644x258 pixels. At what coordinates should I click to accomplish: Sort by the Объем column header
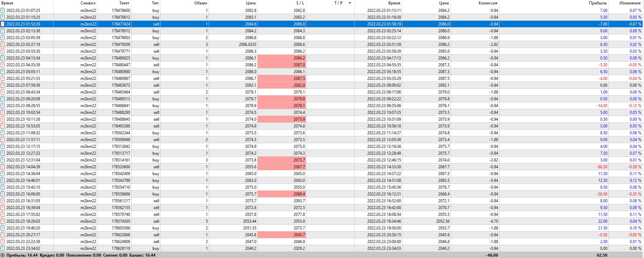(201, 3)
